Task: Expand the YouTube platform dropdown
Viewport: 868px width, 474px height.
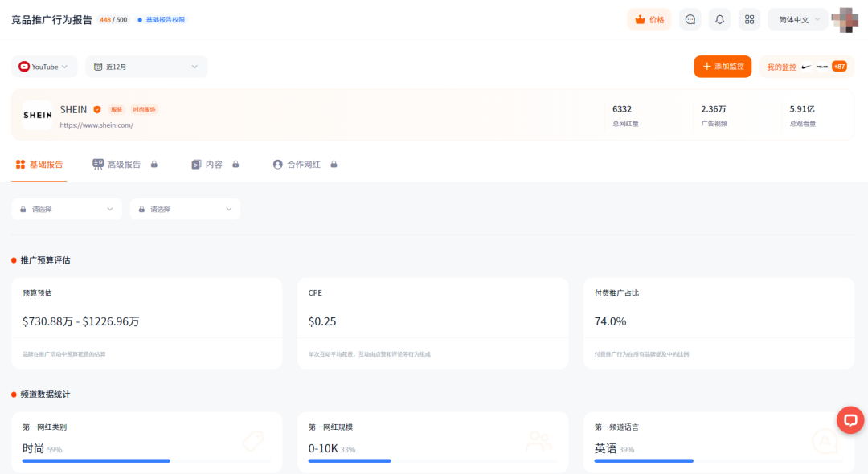Action: click(x=44, y=67)
